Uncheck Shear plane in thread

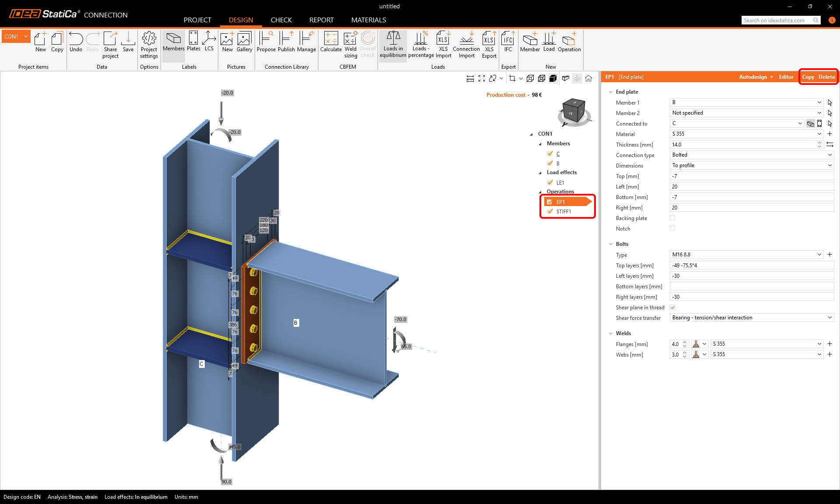point(672,307)
